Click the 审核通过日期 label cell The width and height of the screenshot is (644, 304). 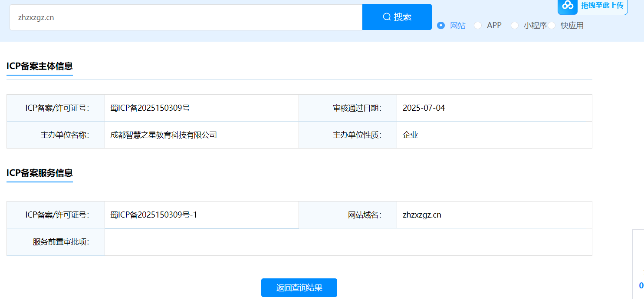point(348,108)
